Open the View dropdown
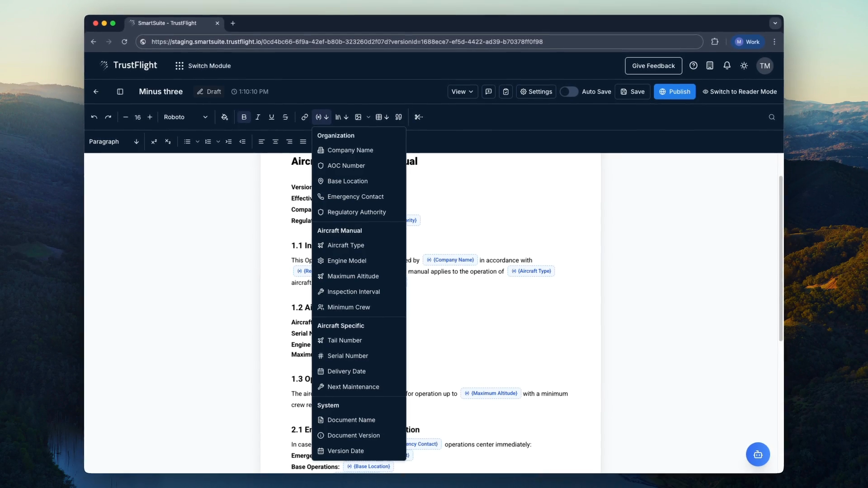Image resolution: width=868 pixels, height=488 pixels. pyautogui.click(x=462, y=92)
